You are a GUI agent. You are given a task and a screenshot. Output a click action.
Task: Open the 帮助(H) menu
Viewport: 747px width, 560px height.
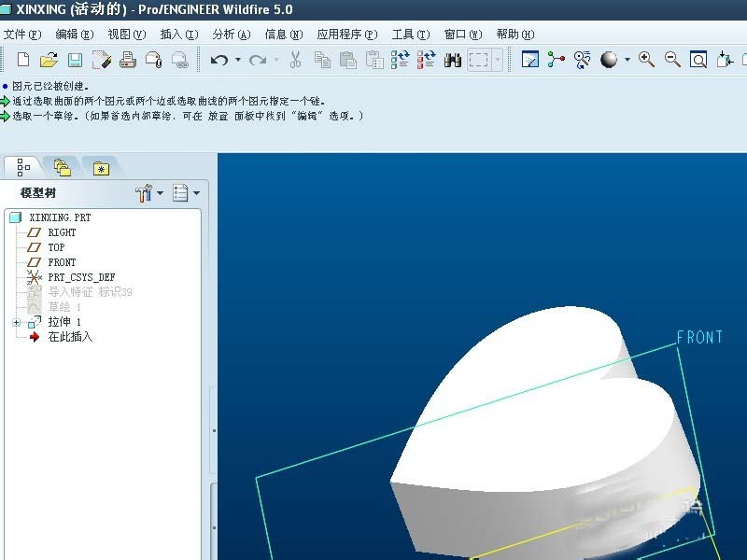point(515,35)
